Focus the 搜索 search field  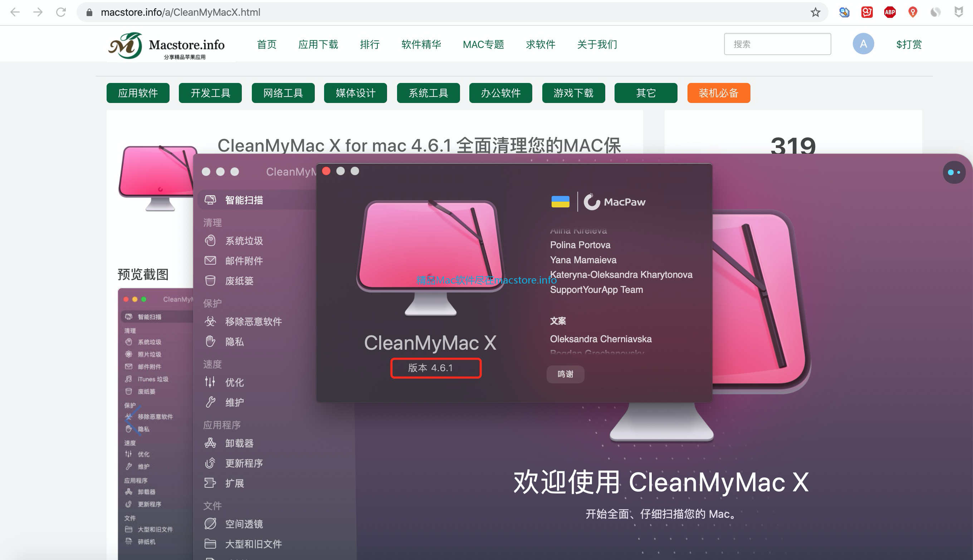(777, 44)
